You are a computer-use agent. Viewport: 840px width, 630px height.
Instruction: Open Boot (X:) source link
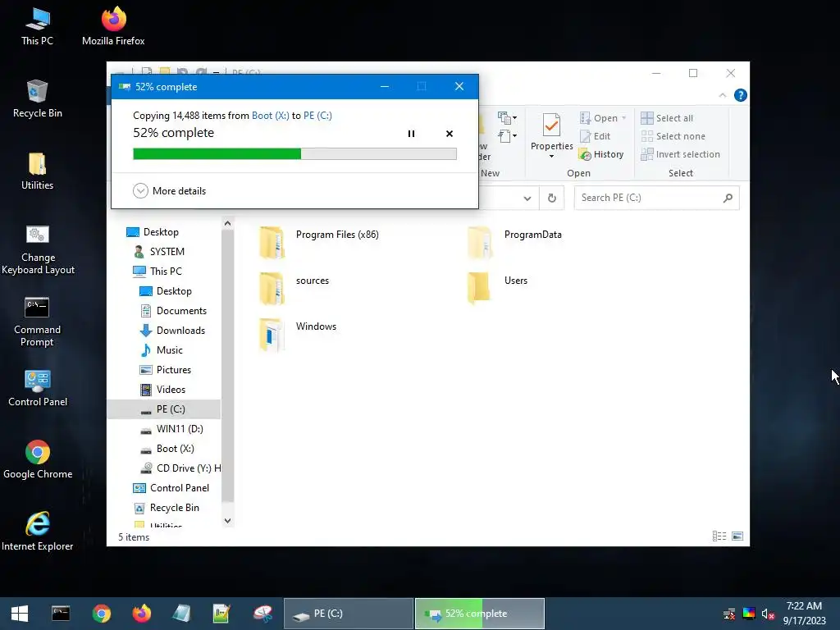pyautogui.click(x=270, y=115)
